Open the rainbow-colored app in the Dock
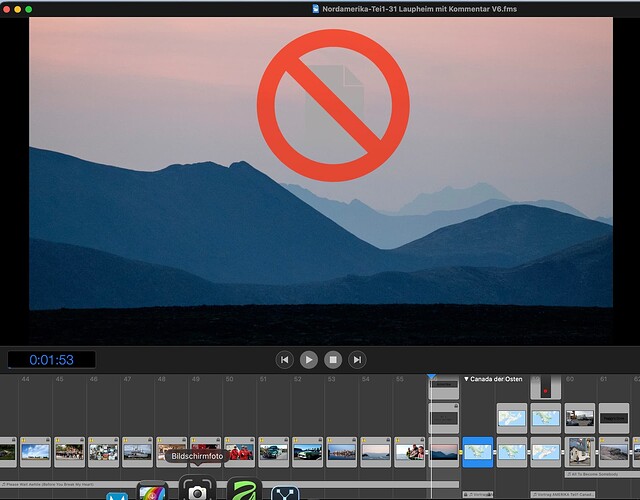This screenshot has width=640, height=500. point(152,491)
